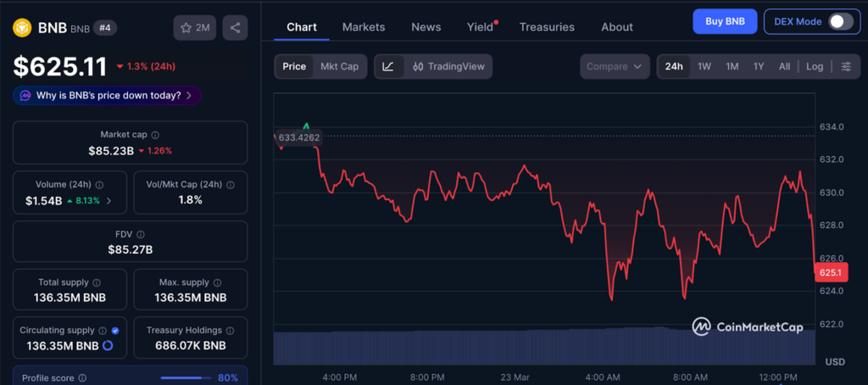Enable Log scale on chart
868x385 pixels.
[x=814, y=66]
